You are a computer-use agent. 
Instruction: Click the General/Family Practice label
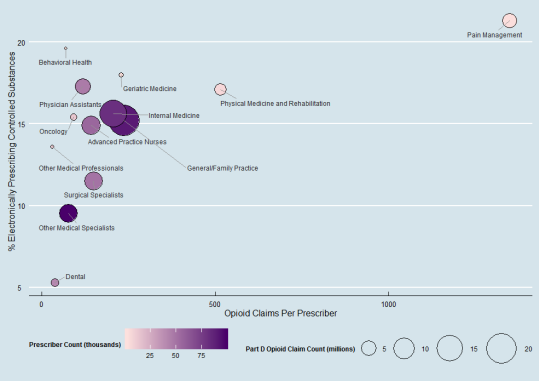(x=222, y=168)
